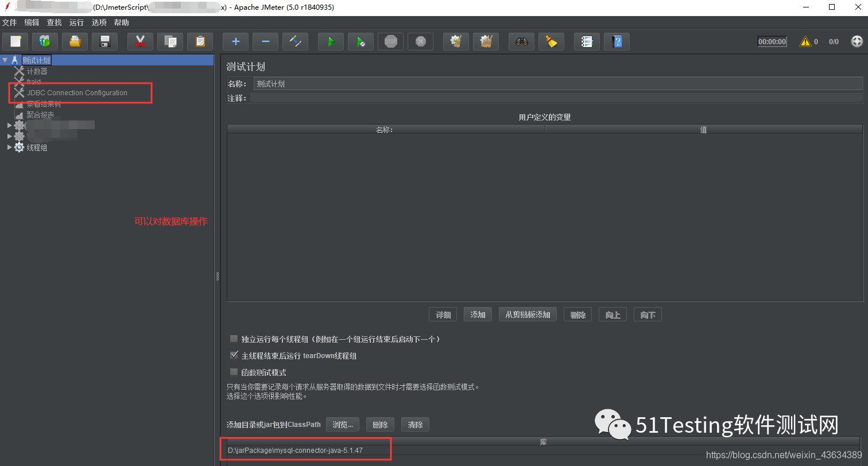Click the 浏览... classpath button
Viewport: 868px width, 466px height.
pos(343,425)
